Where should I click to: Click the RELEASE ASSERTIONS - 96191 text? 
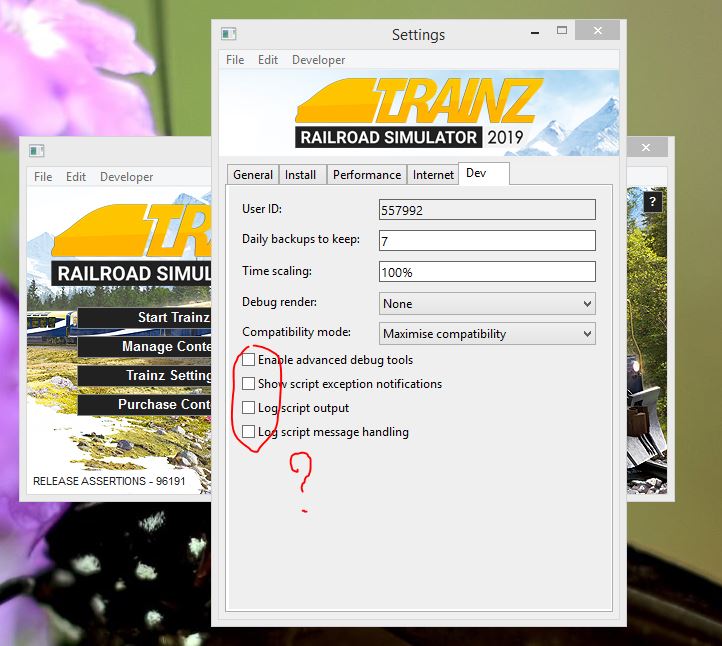click(109, 481)
